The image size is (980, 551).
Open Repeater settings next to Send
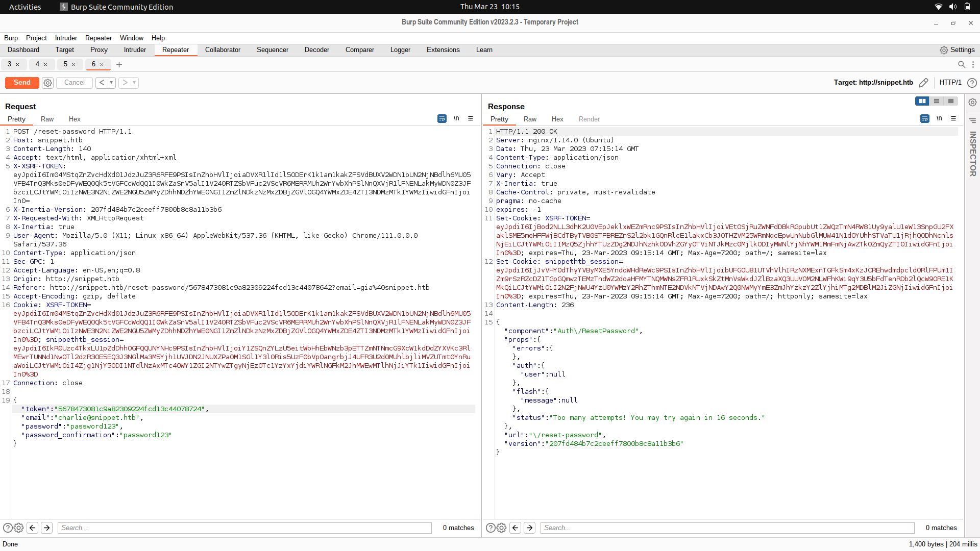pyautogui.click(x=47, y=83)
